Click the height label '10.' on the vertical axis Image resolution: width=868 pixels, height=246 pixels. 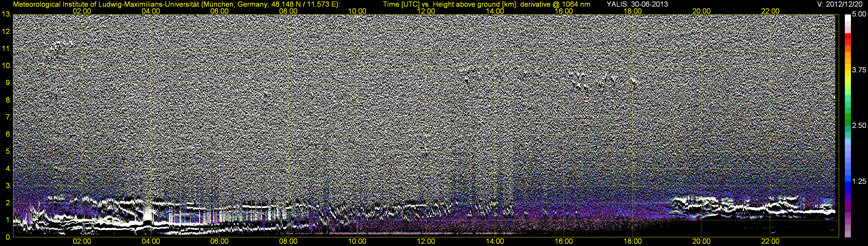(x=6, y=66)
